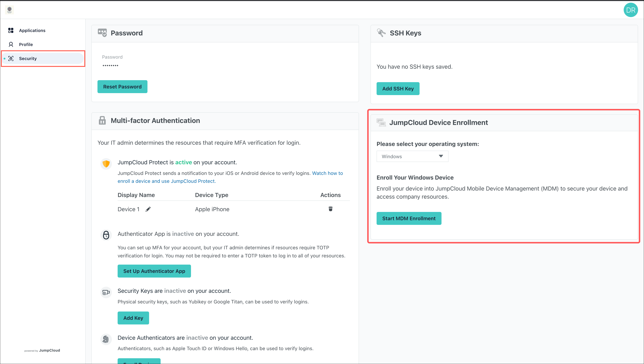This screenshot has width=644, height=364.
Task: Click the Security Keys icon
Action: point(106,292)
